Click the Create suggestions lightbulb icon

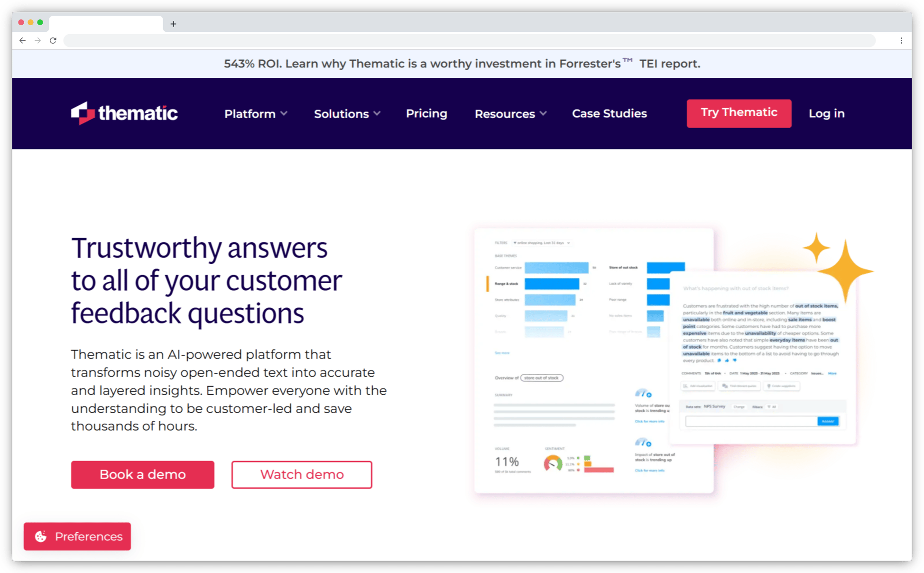[769, 386]
